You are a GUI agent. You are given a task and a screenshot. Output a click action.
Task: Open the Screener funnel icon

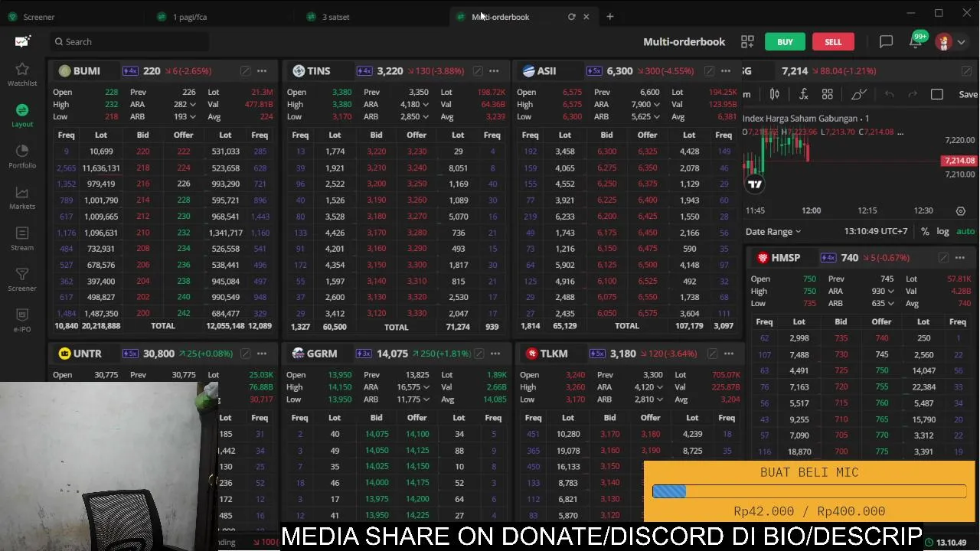tap(22, 274)
